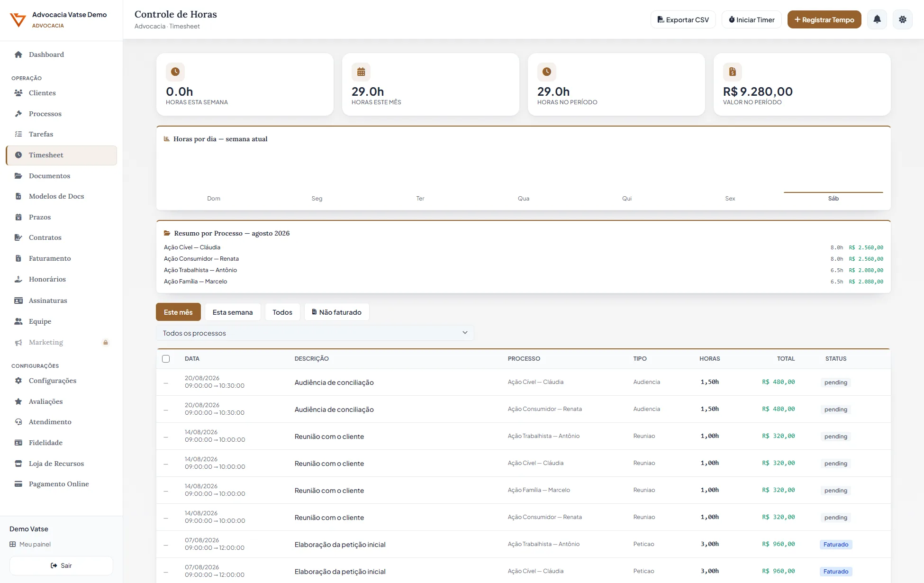Click the Registrar Tempo button

click(x=824, y=20)
